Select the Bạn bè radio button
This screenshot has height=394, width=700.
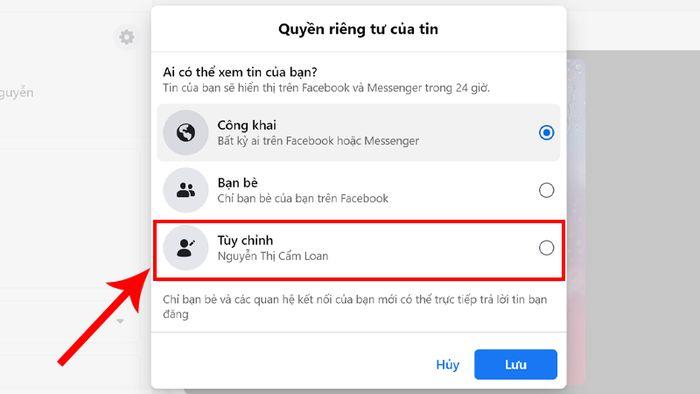coord(546,190)
